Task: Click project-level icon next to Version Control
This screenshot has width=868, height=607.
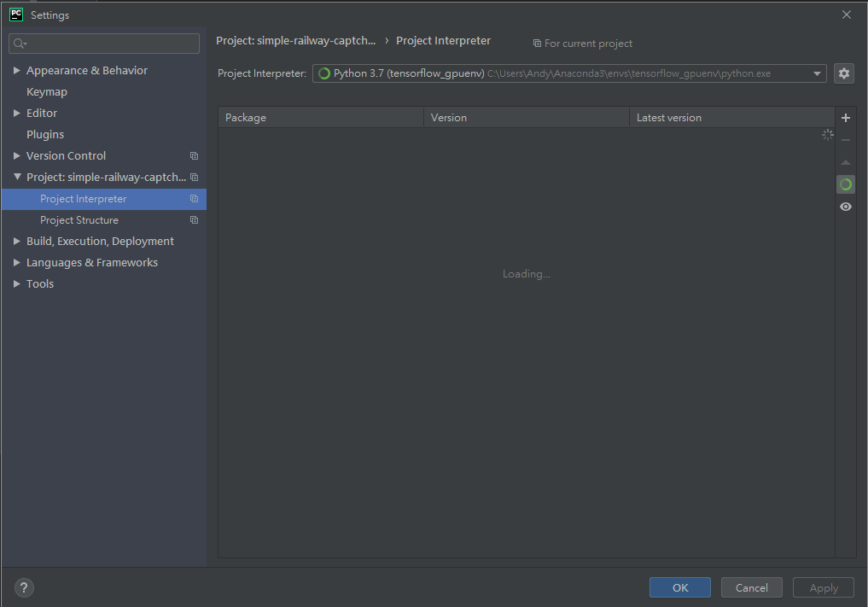Action: (x=194, y=155)
